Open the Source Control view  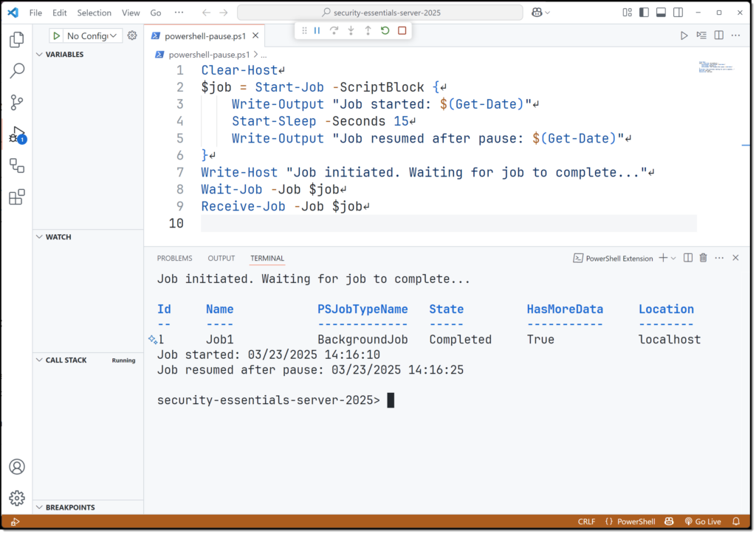[x=17, y=102]
